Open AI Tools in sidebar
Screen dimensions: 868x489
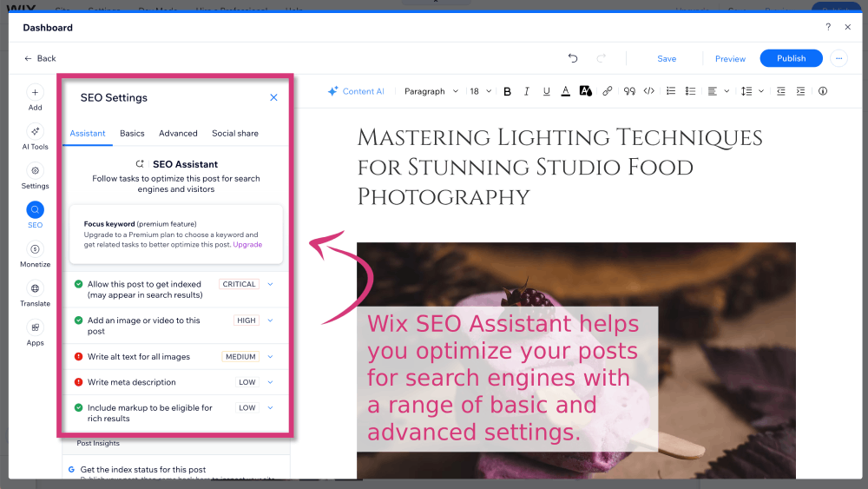pyautogui.click(x=35, y=136)
